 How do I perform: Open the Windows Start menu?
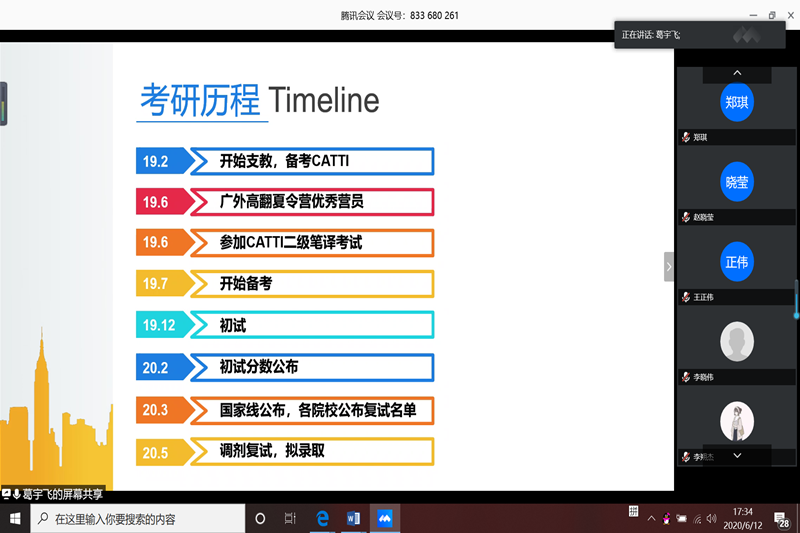click(14, 519)
